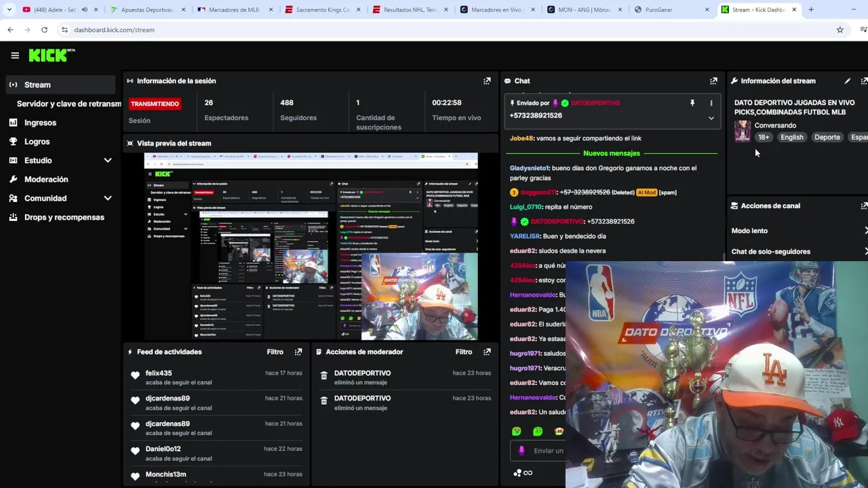Select the English tag

791,137
